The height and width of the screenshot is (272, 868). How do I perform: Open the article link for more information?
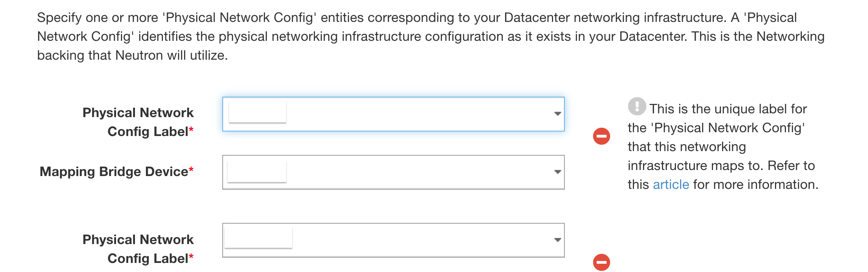[671, 184]
